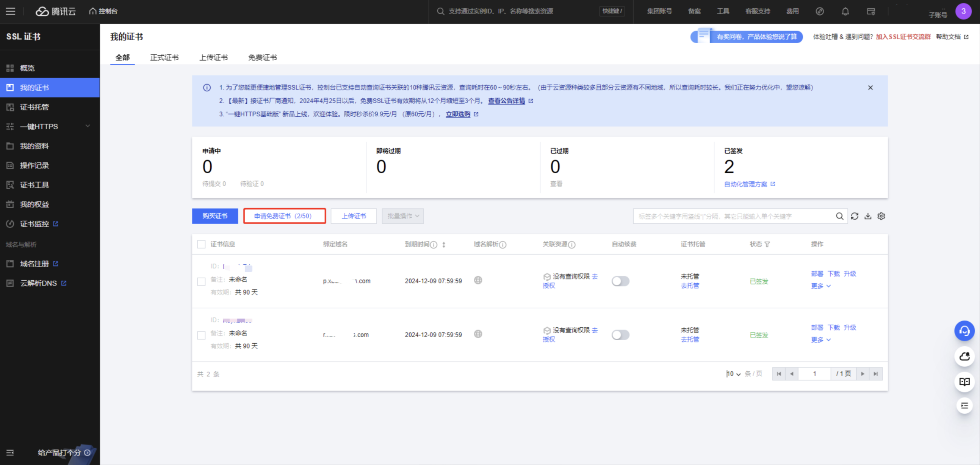Click the purple account avatar
This screenshot has width=980, height=465.
click(x=963, y=11)
